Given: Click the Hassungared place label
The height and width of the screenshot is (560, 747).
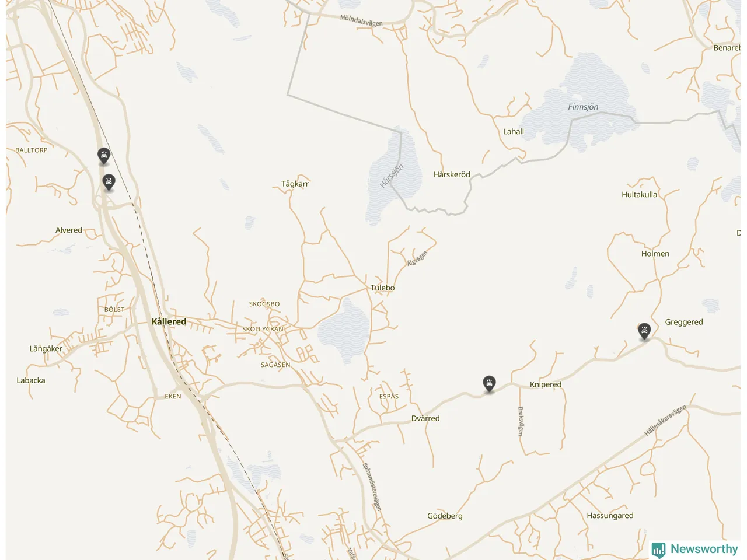Looking at the screenshot, I should pyautogui.click(x=610, y=516).
